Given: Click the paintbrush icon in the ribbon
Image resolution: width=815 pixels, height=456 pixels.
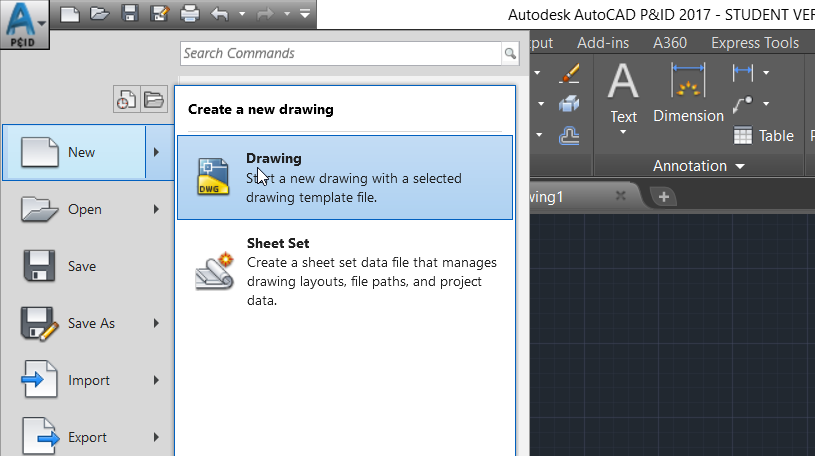Looking at the screenshot, I should point(569,73).
